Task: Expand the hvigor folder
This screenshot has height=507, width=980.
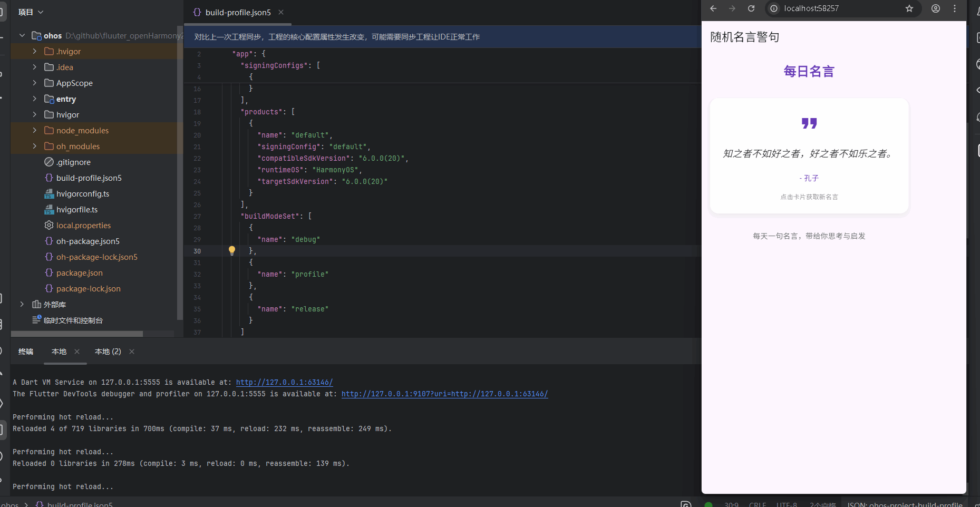Action: [34, 114]
